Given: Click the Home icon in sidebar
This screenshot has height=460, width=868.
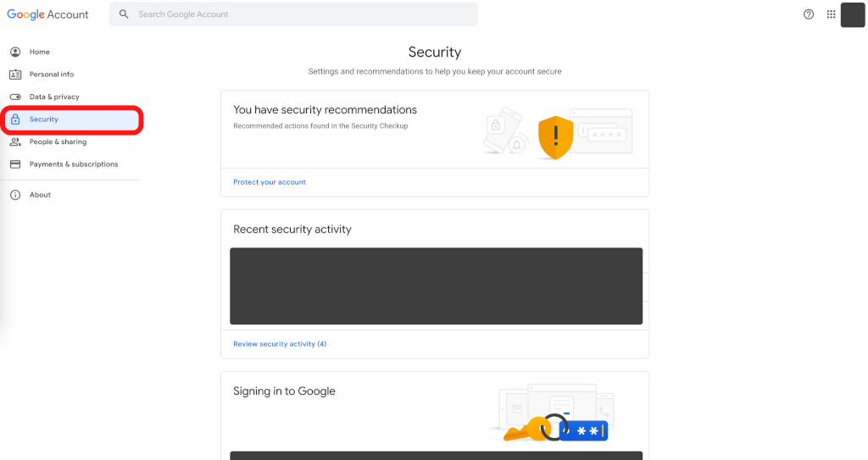Looking at the screenshot, I should pyautogui.click(x=15, y=52).
